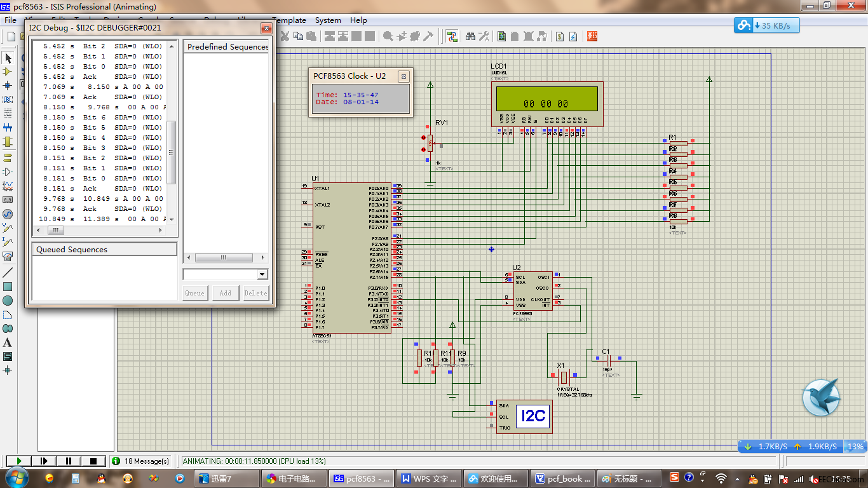Choose the Wire Label (LBL) tool
This screenshot has height=488, width=868.
click(x=8, y=100)
